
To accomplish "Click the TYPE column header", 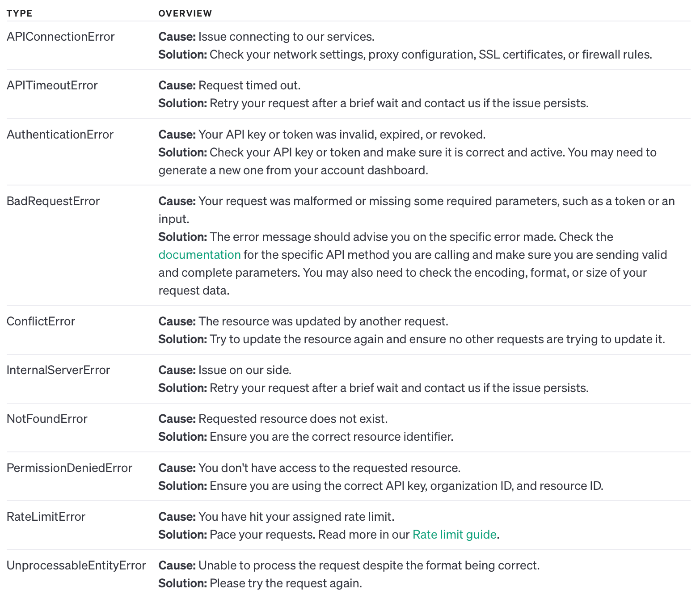I will click(19, 13).
